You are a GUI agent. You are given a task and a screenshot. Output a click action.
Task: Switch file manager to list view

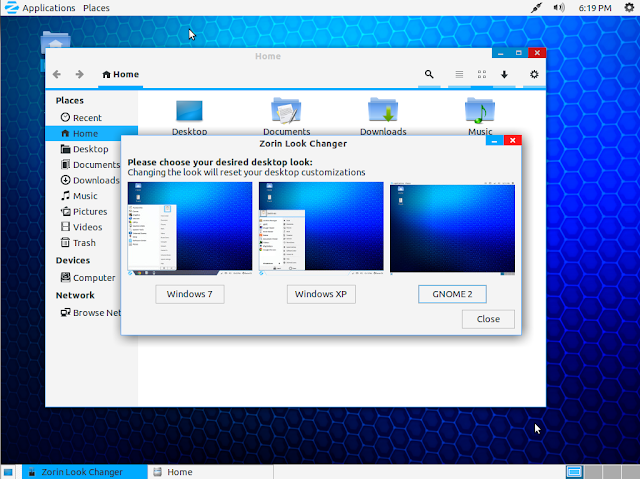(459, 74)
